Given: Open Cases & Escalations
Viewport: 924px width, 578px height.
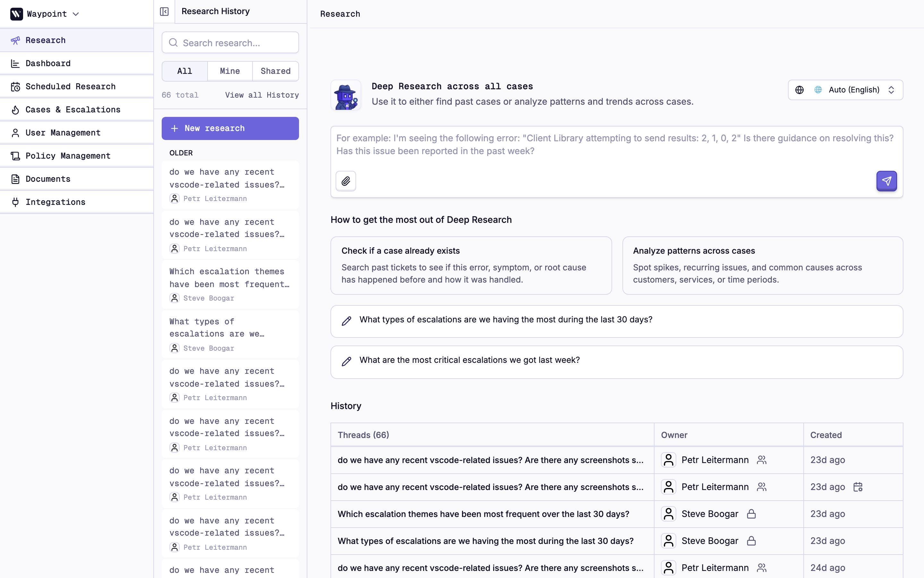Looking at the screenshot, I should click(x=77, y=109).
